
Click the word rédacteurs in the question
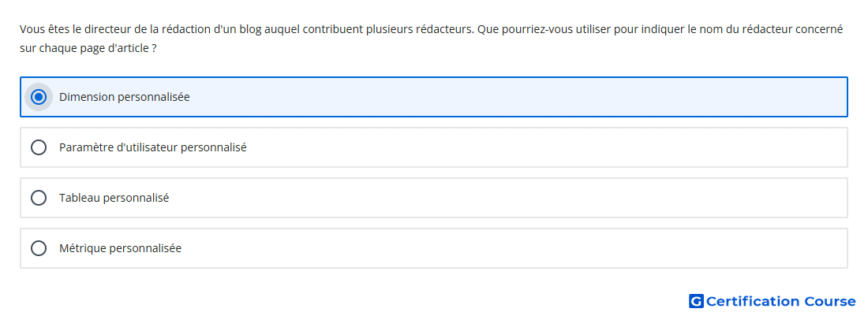pos(445,29)
